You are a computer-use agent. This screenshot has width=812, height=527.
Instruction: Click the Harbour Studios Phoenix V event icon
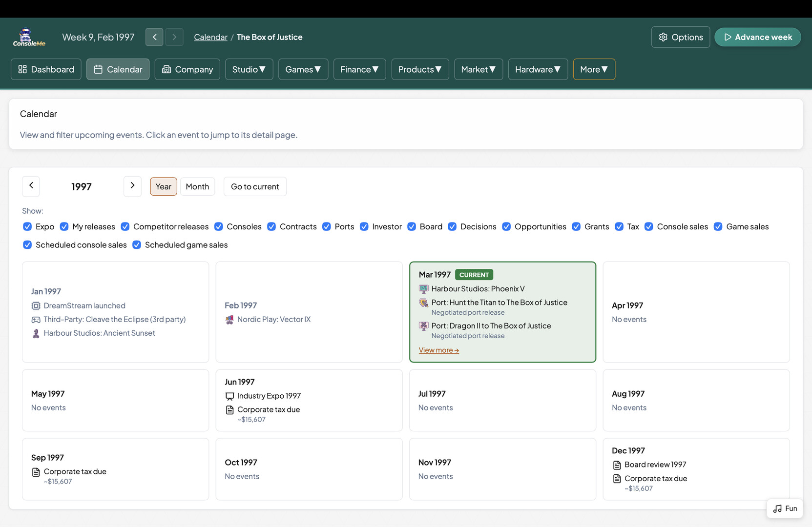pos(423,289)
